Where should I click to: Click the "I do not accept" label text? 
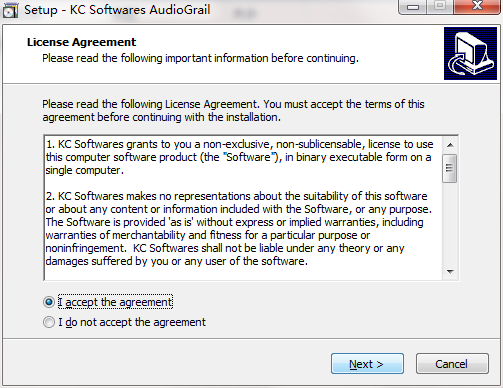(x=132, y=322)
